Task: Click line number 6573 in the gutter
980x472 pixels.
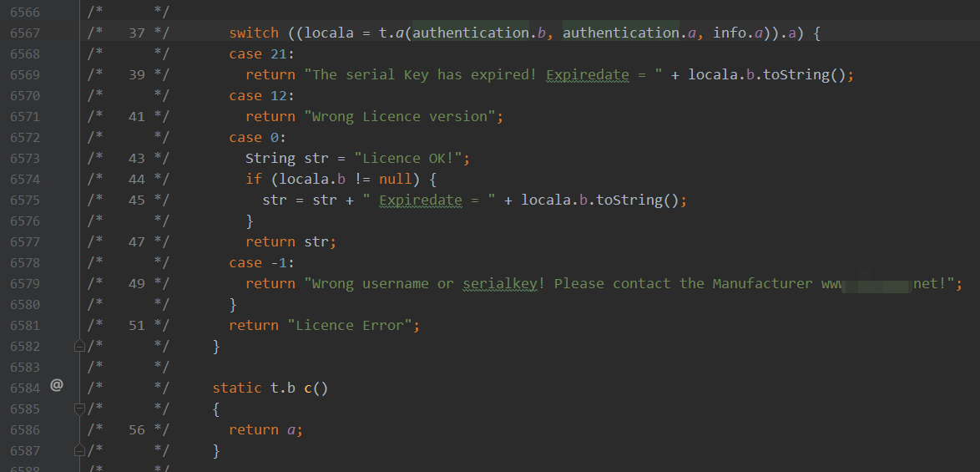Action: pos(25,158)
